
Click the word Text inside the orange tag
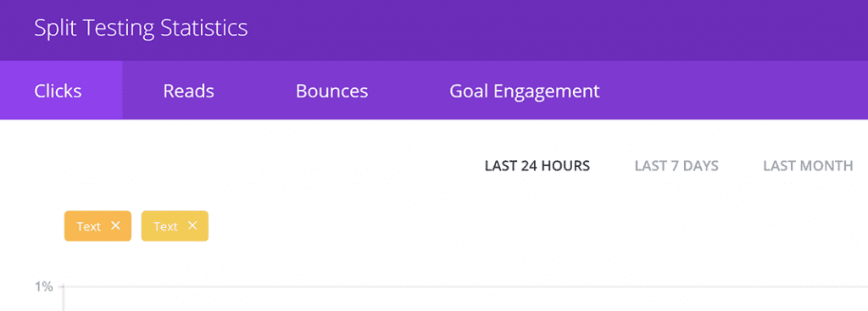tap(88, 226)
